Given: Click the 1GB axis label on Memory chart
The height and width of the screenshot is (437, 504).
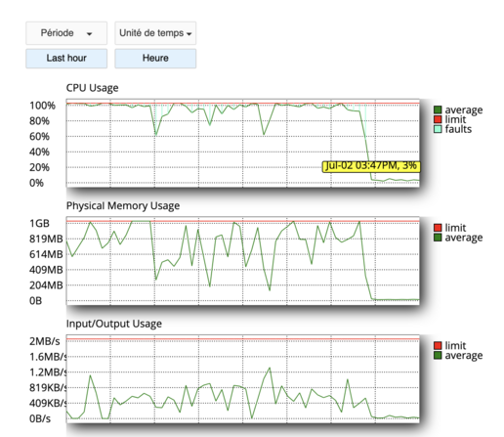Looking at the screenshot, I should point(39,224).
